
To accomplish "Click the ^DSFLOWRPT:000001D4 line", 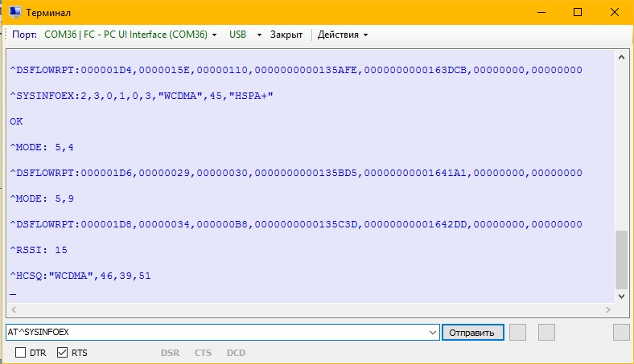I will tap(296, 70).
